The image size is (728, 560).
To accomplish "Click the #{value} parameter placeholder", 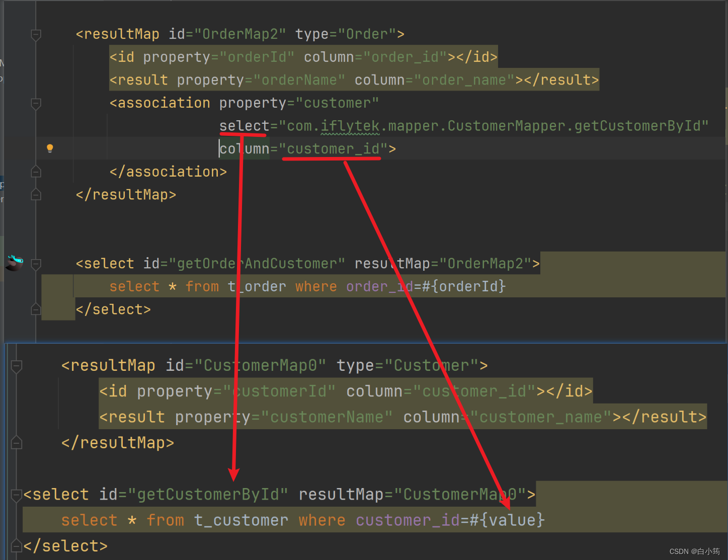I will coord(507,520).
